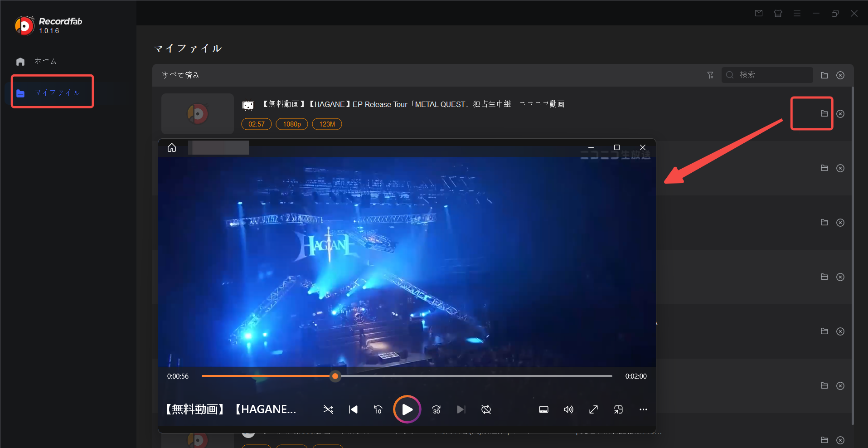Open the volume control in player
This screenshot has height=448, width=868.
[568, 410]
